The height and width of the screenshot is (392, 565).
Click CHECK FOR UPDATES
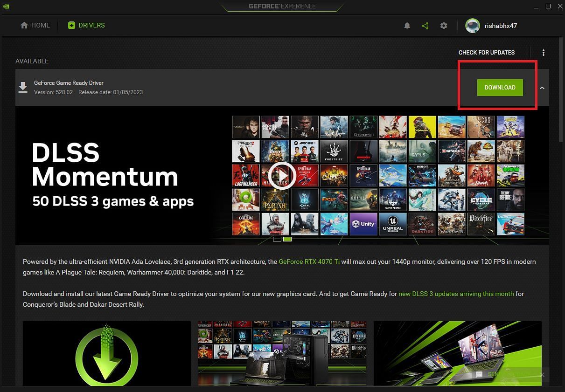pos(487,53)
